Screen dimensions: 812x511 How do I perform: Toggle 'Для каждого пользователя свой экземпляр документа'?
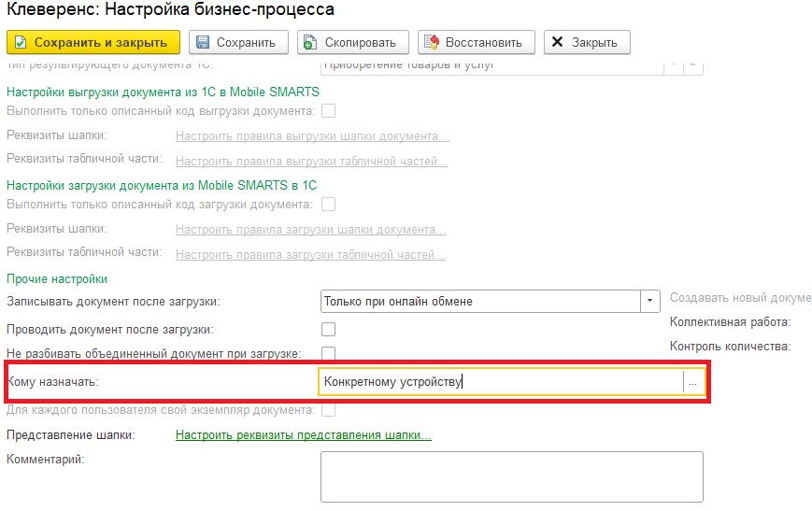328,410
